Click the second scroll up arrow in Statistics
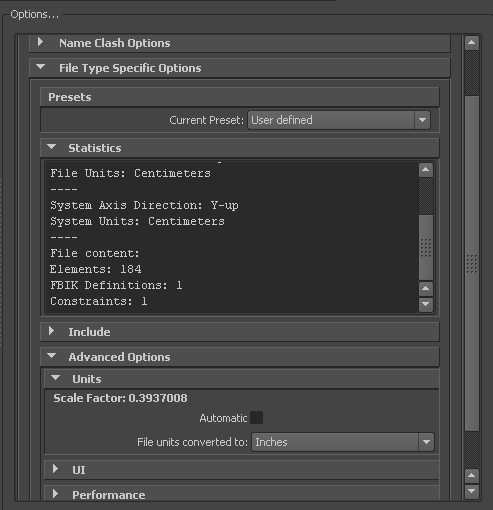 [426, 289]
